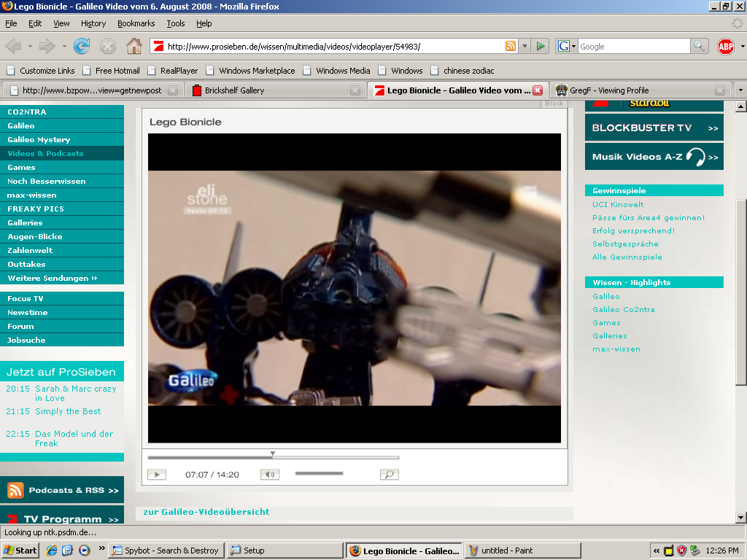
Task: Click the RSS feed icon in address bar
Action: (510, 46)
